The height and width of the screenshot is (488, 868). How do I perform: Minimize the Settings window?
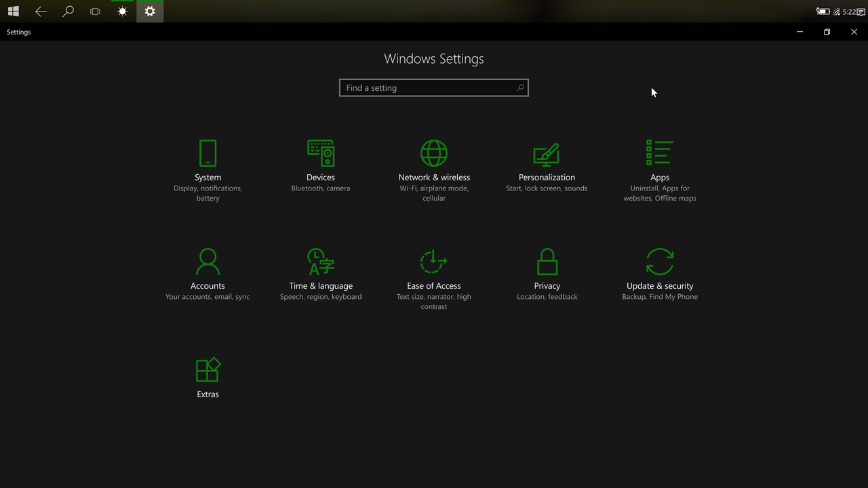[x=800, y=32]
